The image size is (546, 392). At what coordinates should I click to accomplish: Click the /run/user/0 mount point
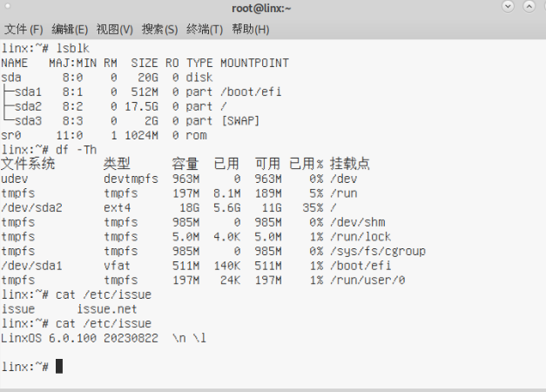tap(367, 280)
